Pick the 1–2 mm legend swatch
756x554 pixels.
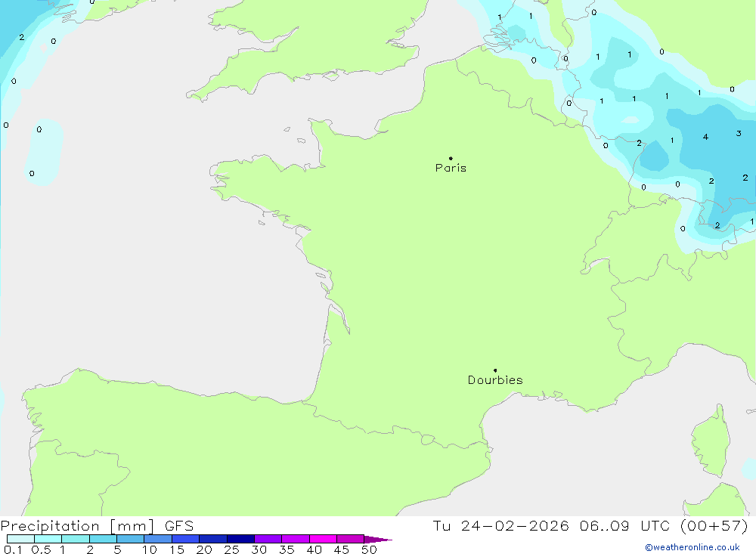[x=76, y=539]
